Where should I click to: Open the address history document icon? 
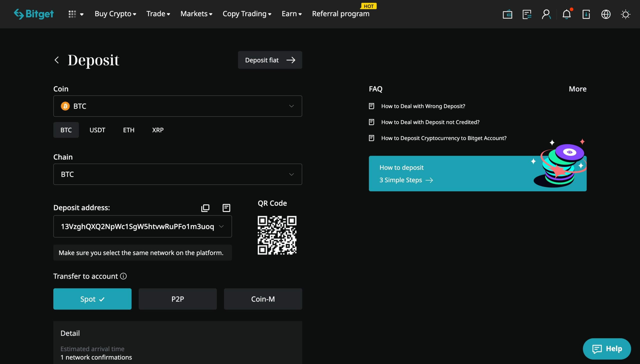226,208
